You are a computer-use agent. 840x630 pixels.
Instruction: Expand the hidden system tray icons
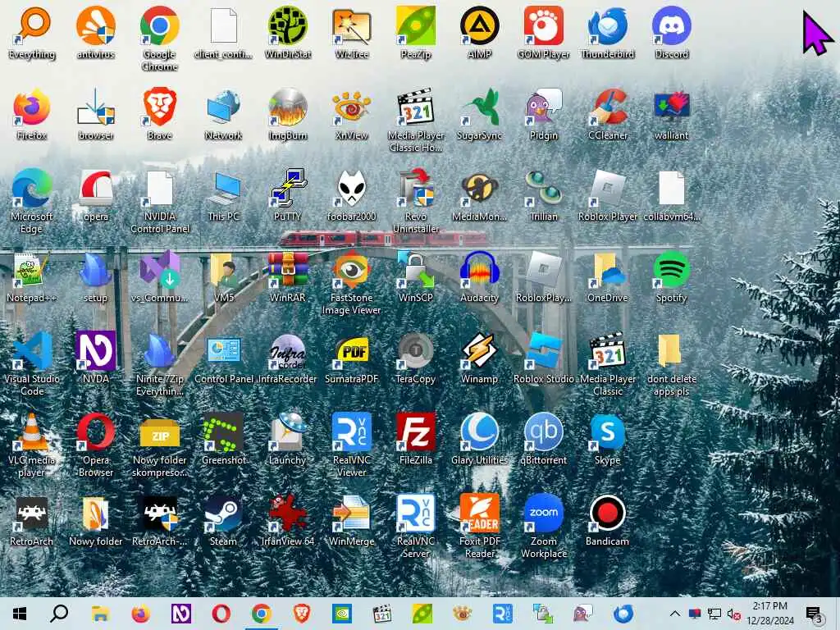tap(675, 614)
